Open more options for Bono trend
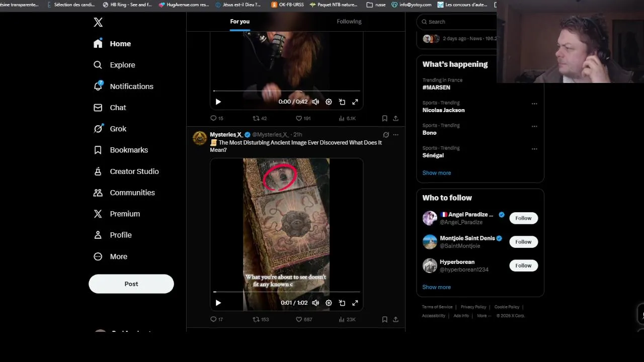Image resolution: width=644 pixels, height=362 pixels. click(x=534, y=126)
